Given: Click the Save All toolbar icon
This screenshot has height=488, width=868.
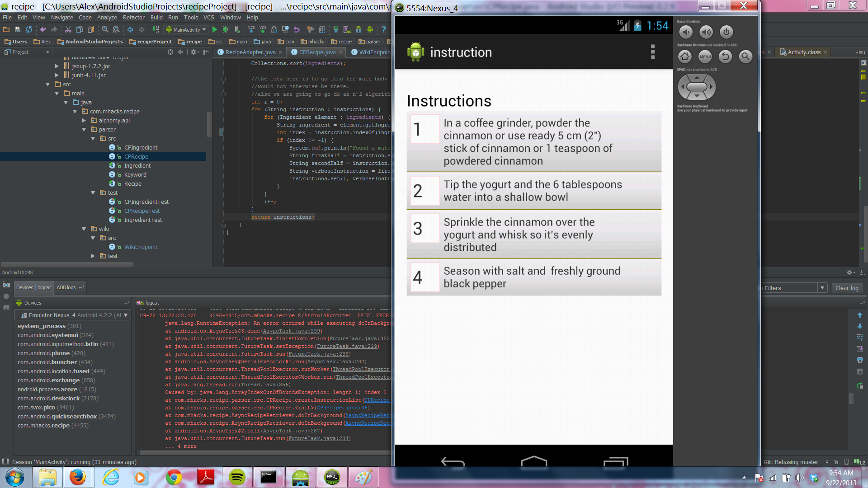Looking at the screenshot, I should coord(18,30).
